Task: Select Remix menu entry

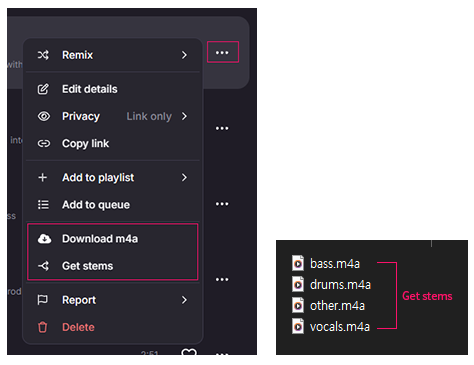Action: pyautogui.click(x=113, y=55)
